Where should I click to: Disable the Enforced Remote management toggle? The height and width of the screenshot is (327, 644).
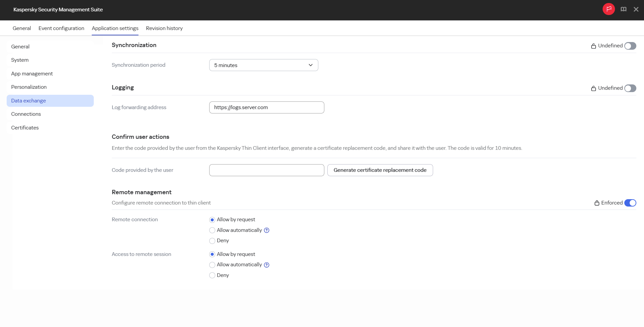coord(630,203)
